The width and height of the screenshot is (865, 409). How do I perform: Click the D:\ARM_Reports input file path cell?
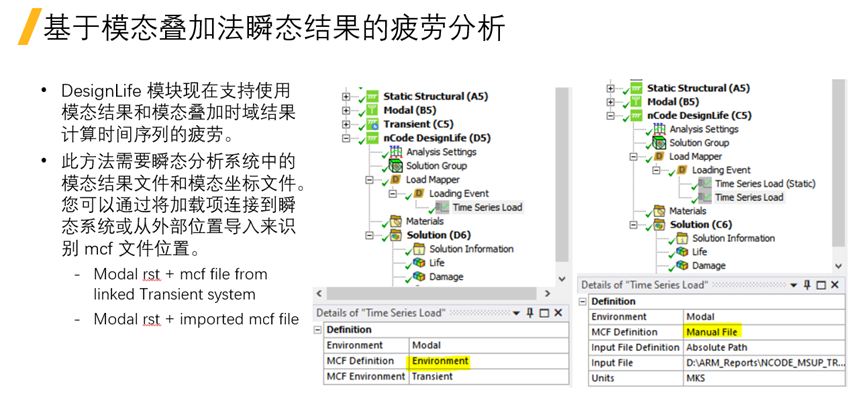pos(764,363)
